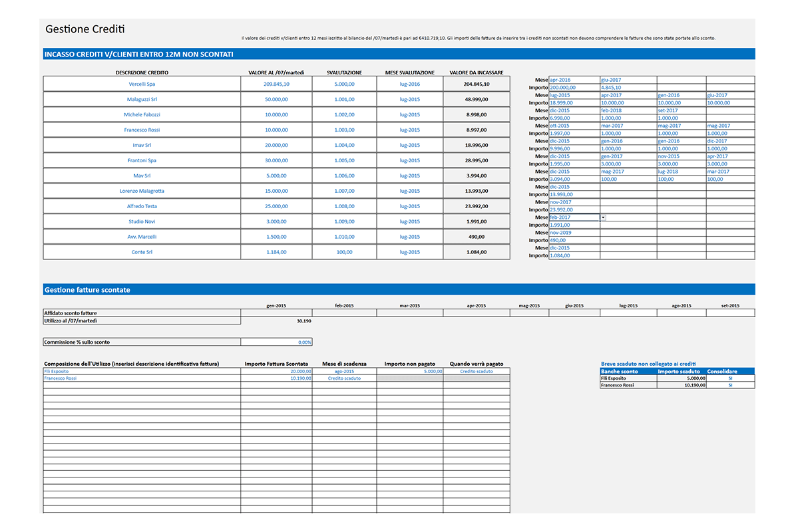Select the Francesco Rossi credit description

click(142, 130)
